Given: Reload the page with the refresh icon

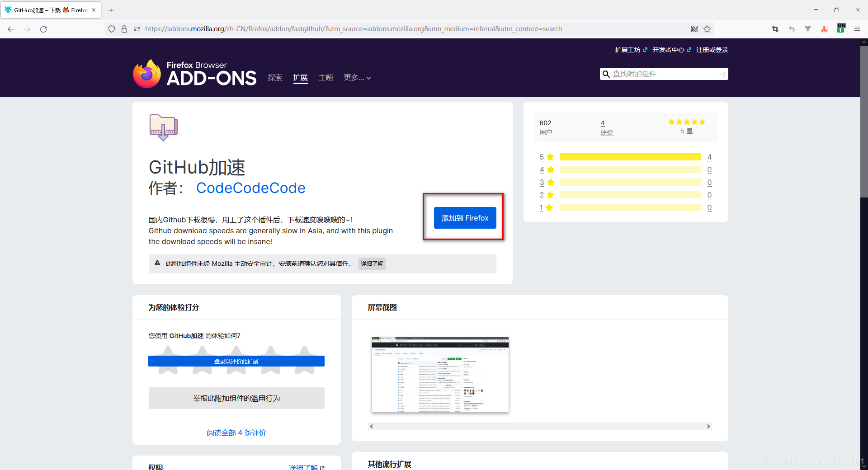Looking at the screenshot, I should tap(43, 29).
